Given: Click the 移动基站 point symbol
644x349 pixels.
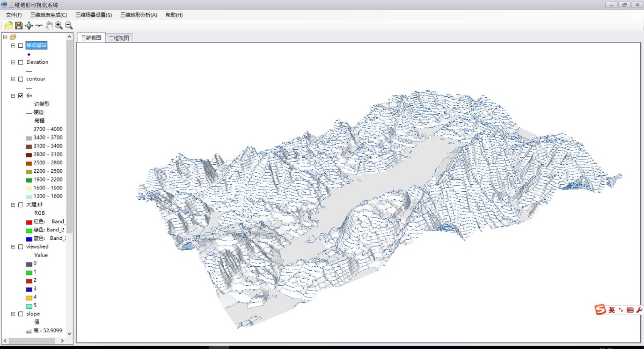Looking at the screenshot, I should (28, 54).
